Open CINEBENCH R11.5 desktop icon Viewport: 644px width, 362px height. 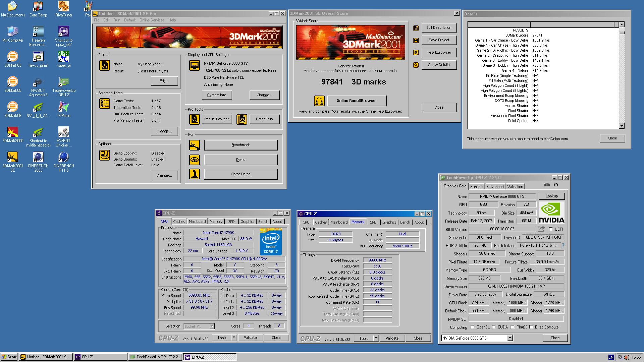pos(63,162)
